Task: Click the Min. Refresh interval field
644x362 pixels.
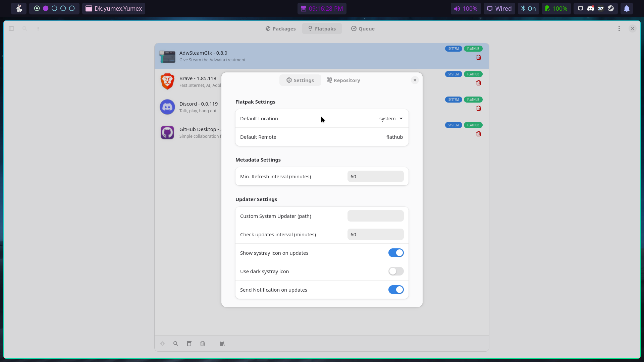Action: [x=375, y=177]
